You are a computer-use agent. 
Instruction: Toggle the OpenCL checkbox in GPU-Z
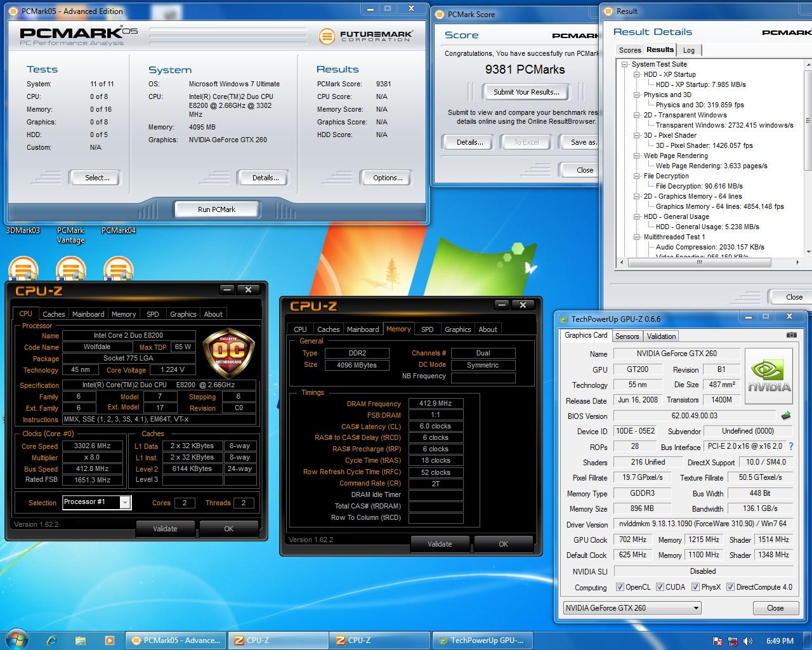620,587
